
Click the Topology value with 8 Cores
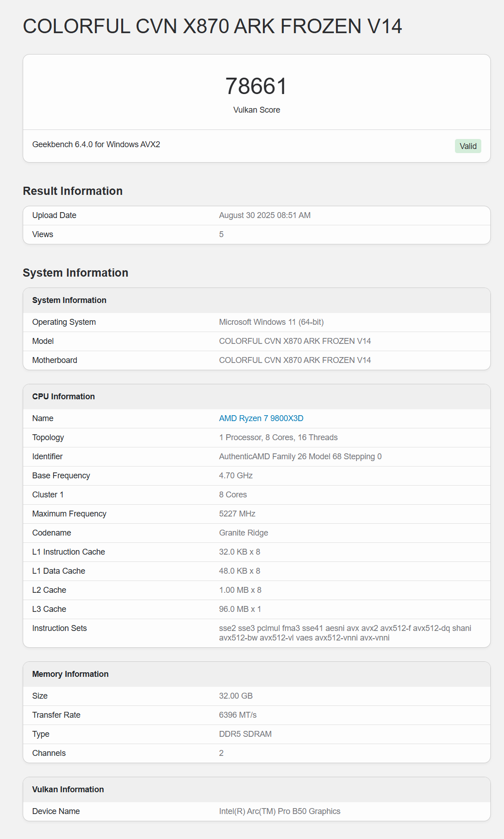(278, 437)
